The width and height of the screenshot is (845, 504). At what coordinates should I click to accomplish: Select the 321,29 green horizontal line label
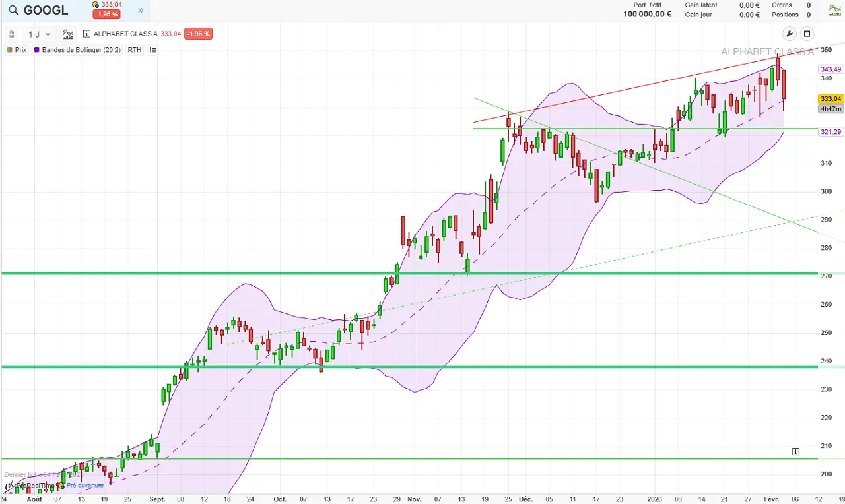point(830,133)
